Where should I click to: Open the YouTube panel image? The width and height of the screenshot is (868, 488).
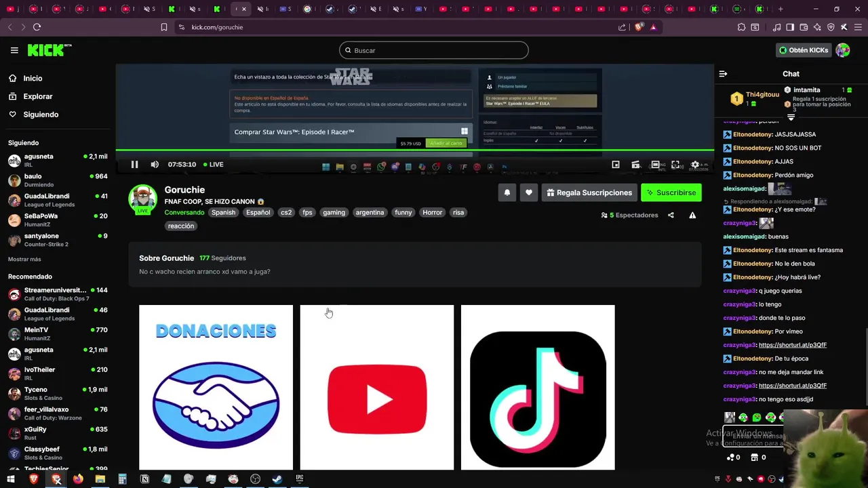coord(377,387)
